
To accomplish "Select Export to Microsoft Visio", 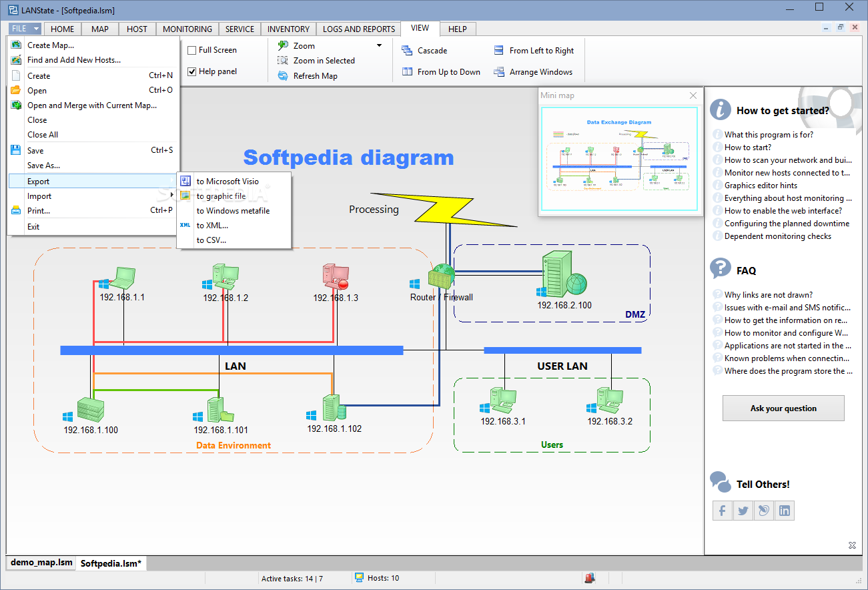I will pos(234,181).
